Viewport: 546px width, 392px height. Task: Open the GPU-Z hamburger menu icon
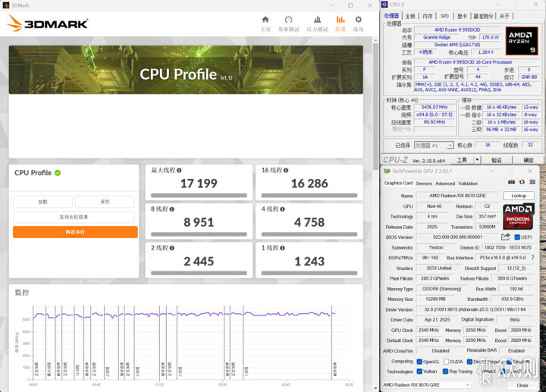click(532, 182)
